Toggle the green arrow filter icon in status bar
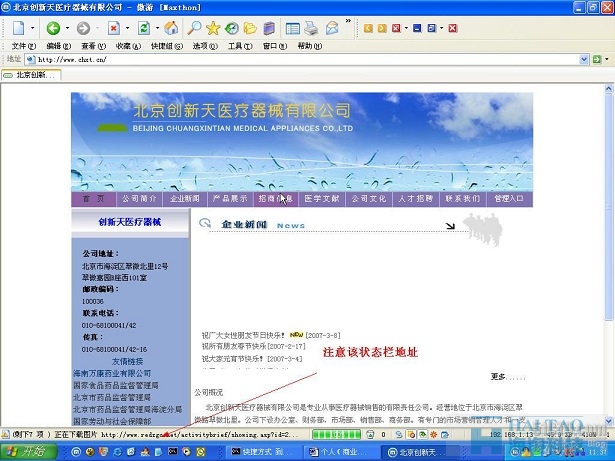 [422, 434]
